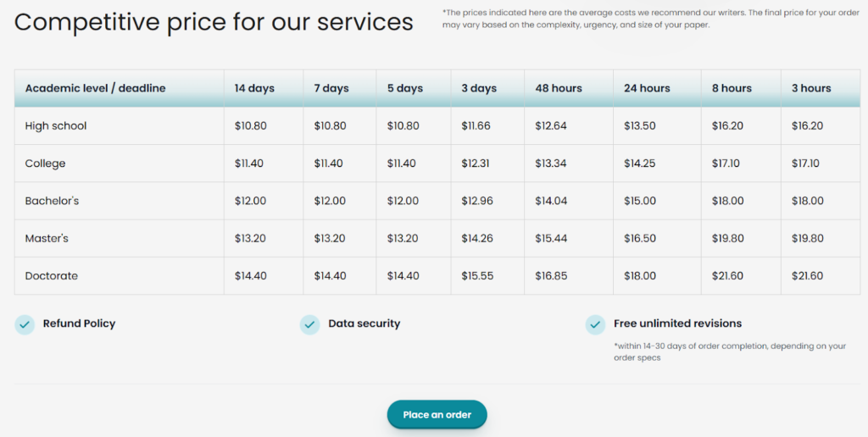Click the Free unlimited revisions label

click(677, 324)
